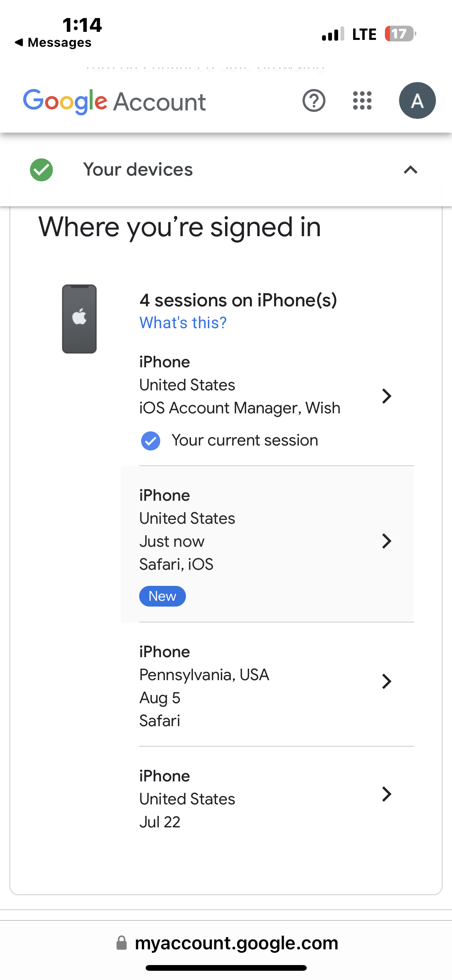This screenshot has height=980, width=452.
Task: Tap the battery indicator in status bar
Action: (x=400, y=34)
